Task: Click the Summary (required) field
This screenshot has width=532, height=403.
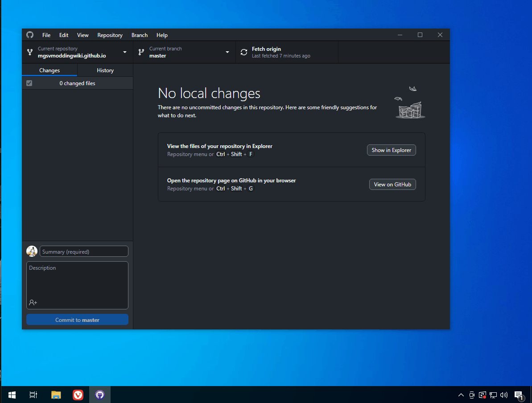Action: (84, 251)
